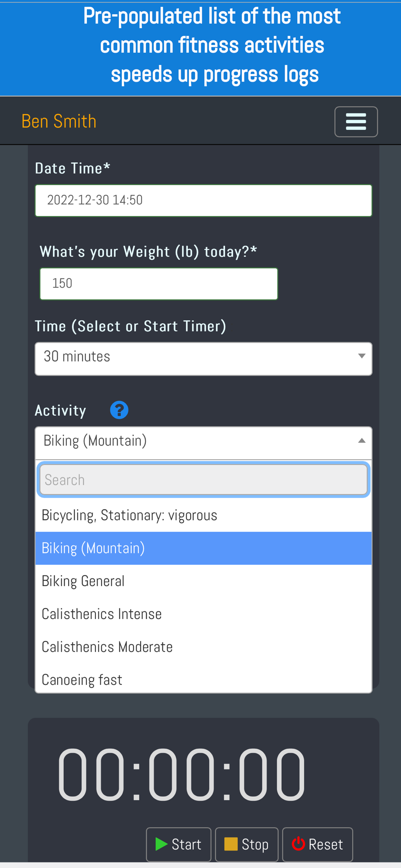Image resolution: width=401 pixels, height=868 pixels.
Task: Open the Ben Smith profile link
Action: click(x=59, y=121)
